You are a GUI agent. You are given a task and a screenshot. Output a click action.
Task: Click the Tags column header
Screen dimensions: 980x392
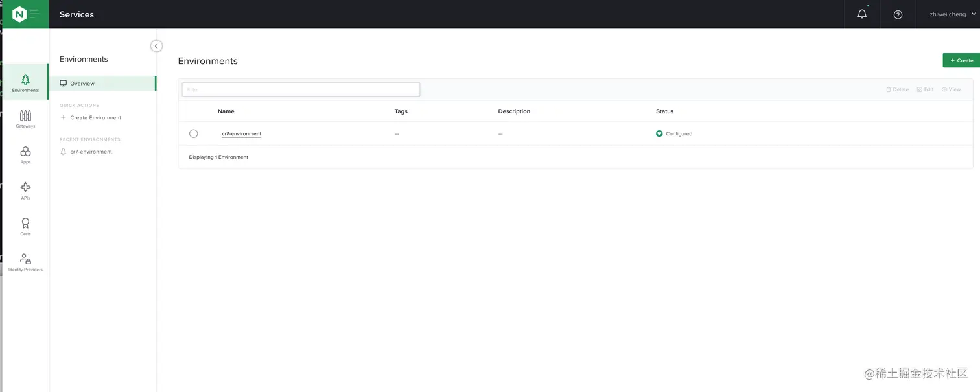click(x=401, y=111)
